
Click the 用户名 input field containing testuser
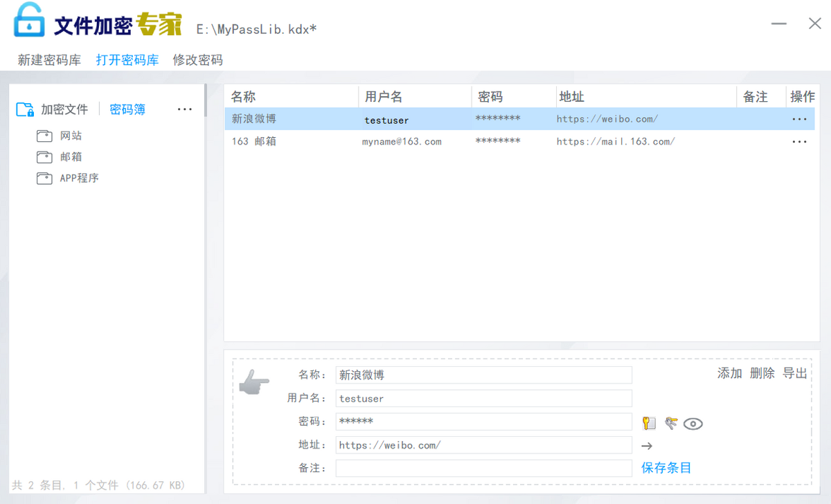coord(483,399)
